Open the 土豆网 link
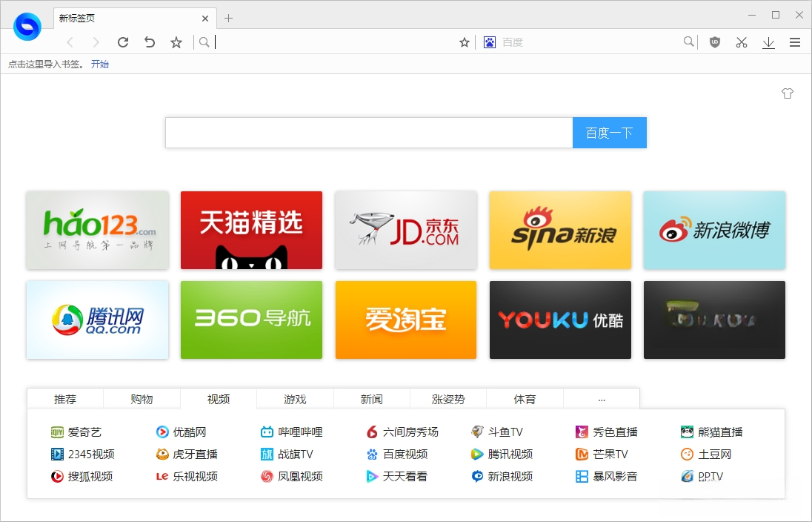Image resolution: width=812 pixels, height=522 pixels. coord(706,454)
